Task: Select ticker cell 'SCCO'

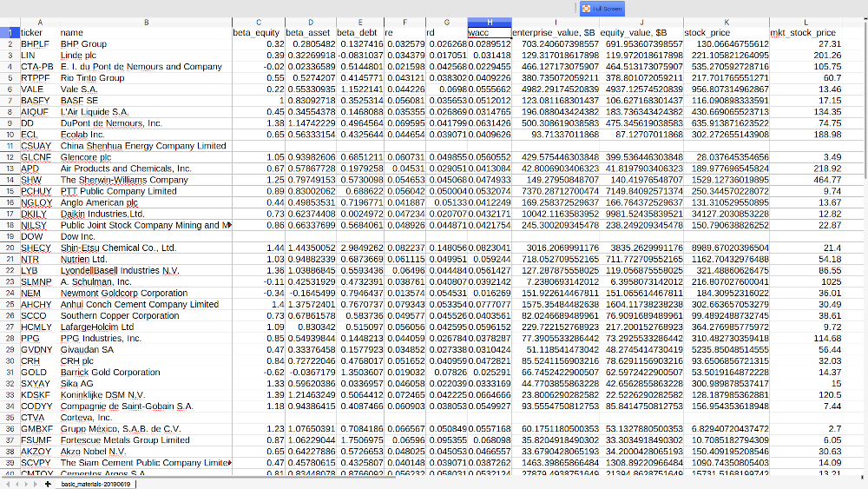Action: 40,315
